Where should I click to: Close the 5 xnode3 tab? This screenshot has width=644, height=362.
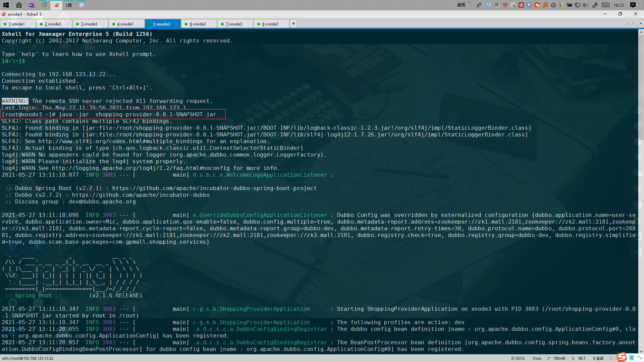coord(176,24)
